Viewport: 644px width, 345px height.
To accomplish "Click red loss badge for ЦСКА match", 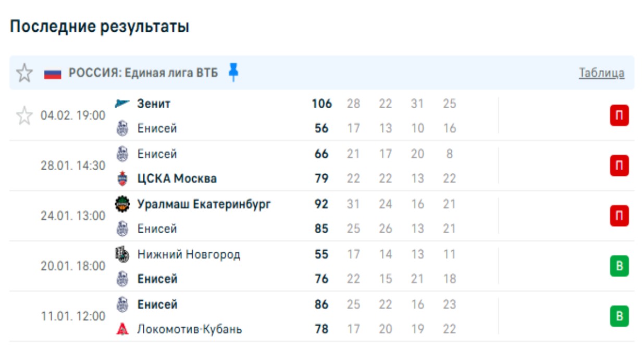I will pos(619,166).
